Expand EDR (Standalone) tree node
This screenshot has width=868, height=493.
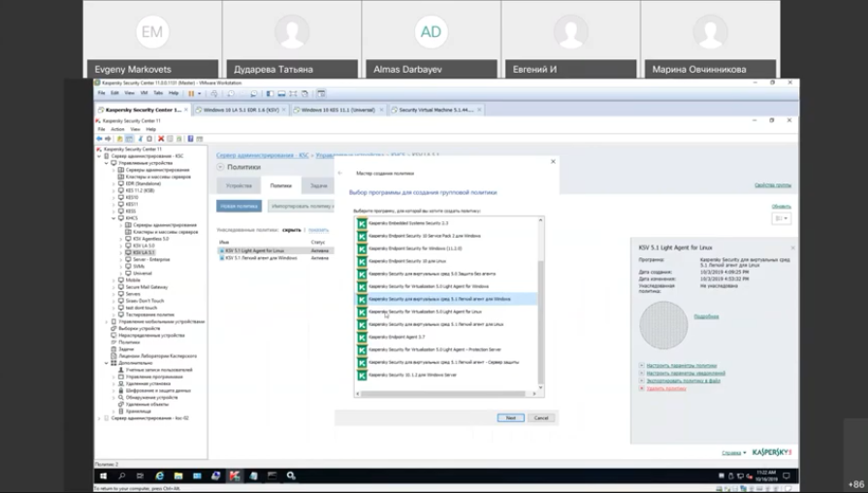(x=114, y=184)
